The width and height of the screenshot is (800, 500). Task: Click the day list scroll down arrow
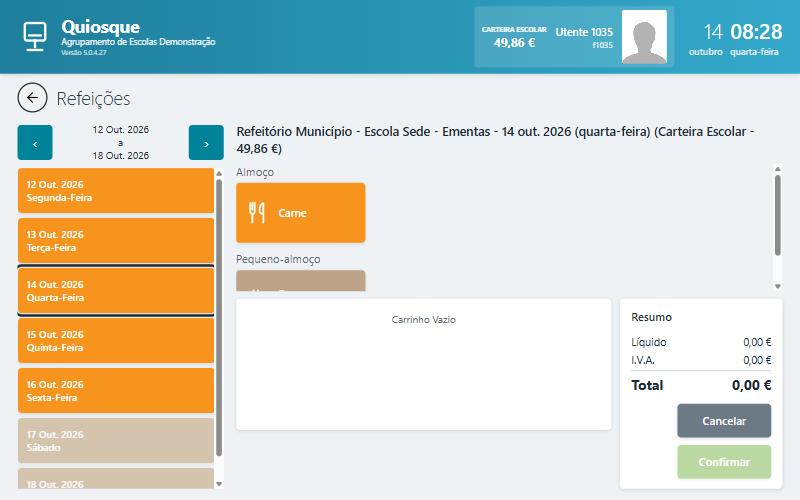tap(219, 484)
